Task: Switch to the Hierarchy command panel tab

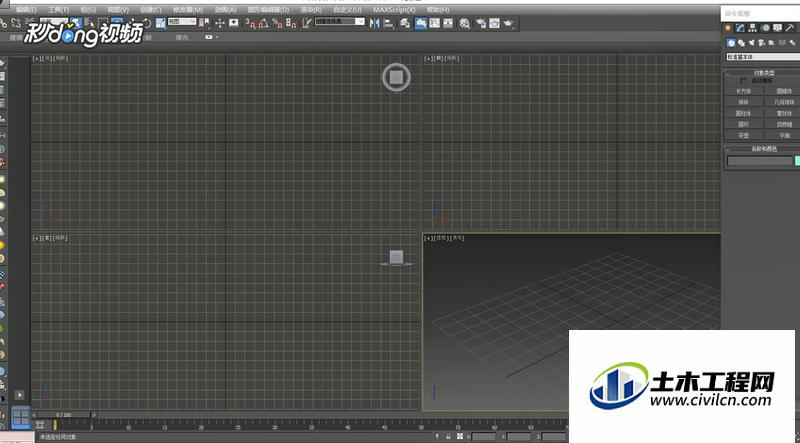Action: click(753, 28)
